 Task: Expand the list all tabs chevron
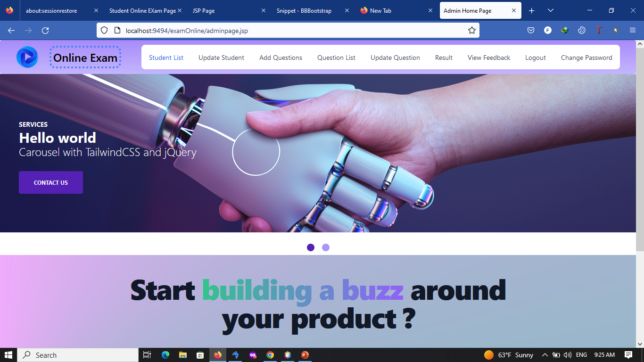[x=550, y=10]
